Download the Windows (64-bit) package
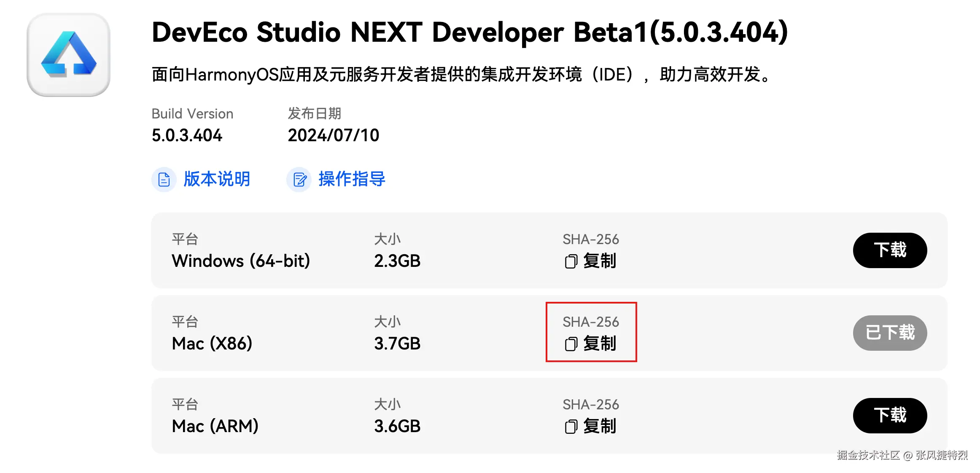The height and width of the screenshot is (473, 980). [890, 250]
